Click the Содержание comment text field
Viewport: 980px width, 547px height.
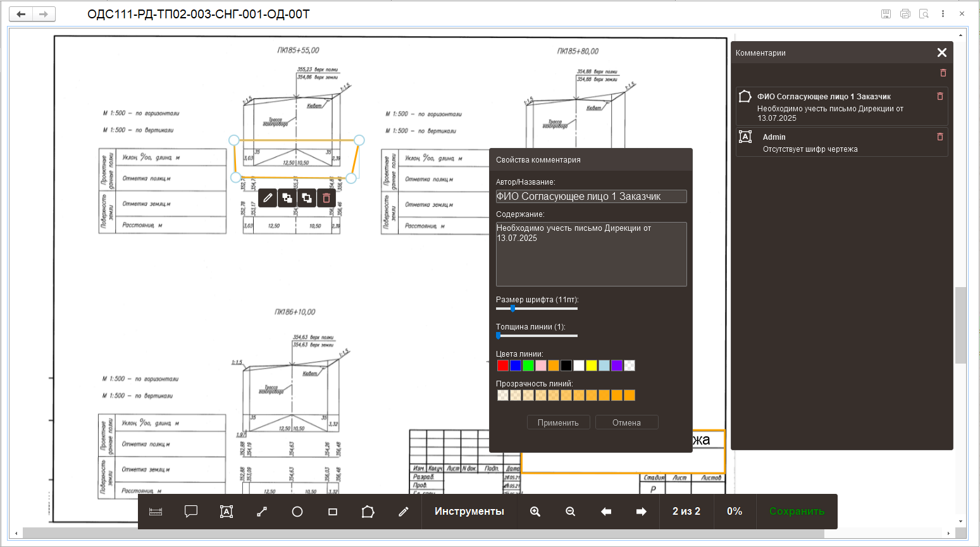[x=591, y=254]
